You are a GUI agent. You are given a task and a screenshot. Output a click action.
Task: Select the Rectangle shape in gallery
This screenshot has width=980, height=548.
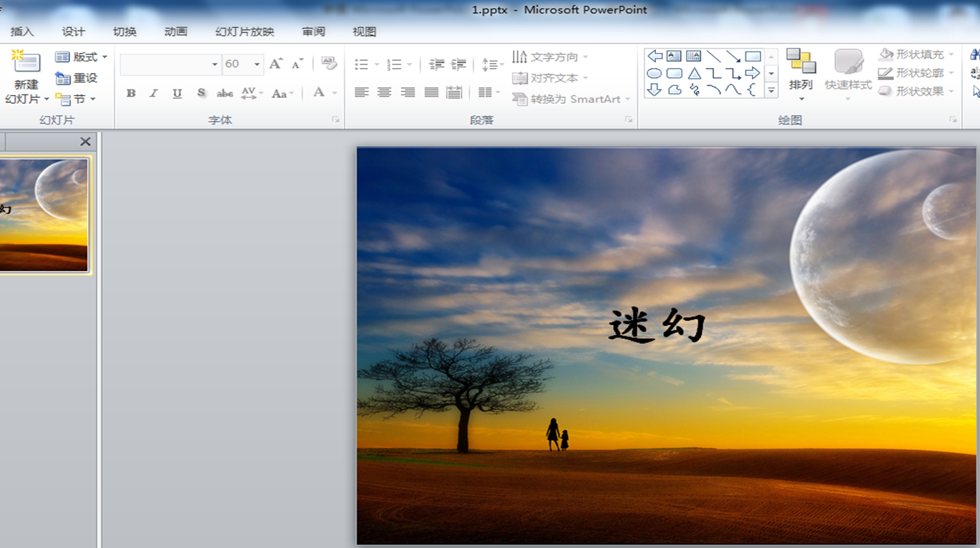point(753,57)
